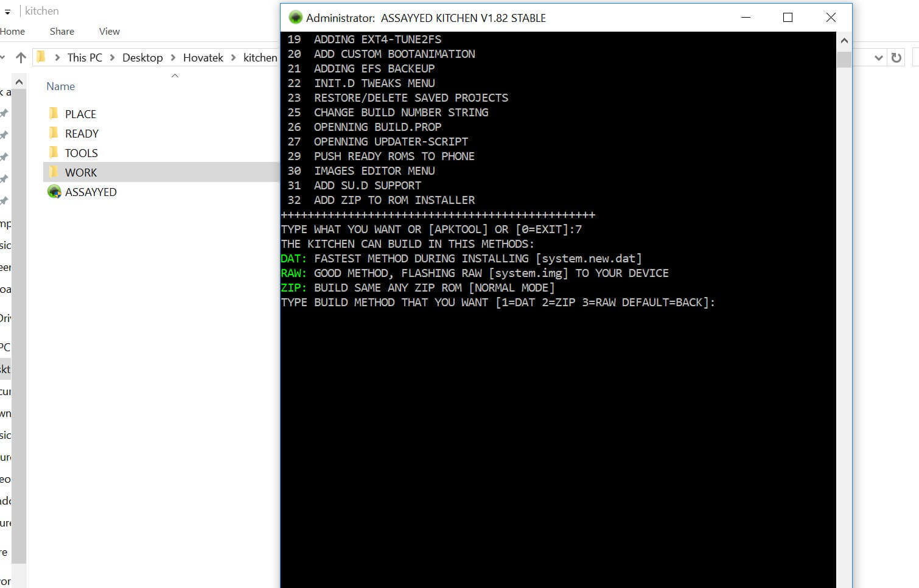
Task: Open the address bar history dropdown chevron
Action: click(x=879, y=58)
